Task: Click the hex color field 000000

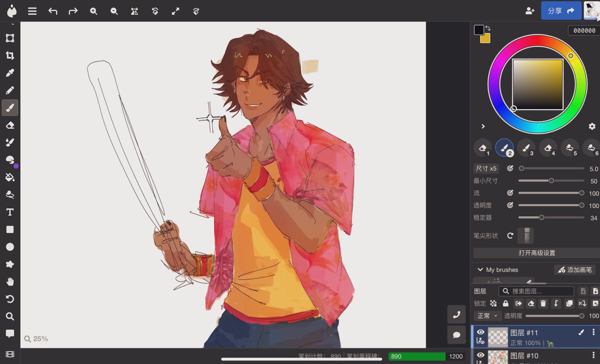Action: [584, 30]
